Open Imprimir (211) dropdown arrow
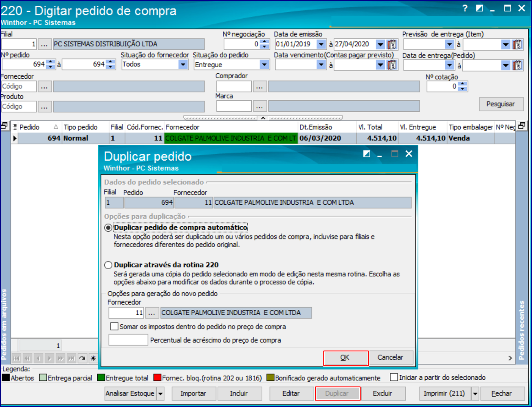This screenshot has height=407, width=532. tap(475, 394)
